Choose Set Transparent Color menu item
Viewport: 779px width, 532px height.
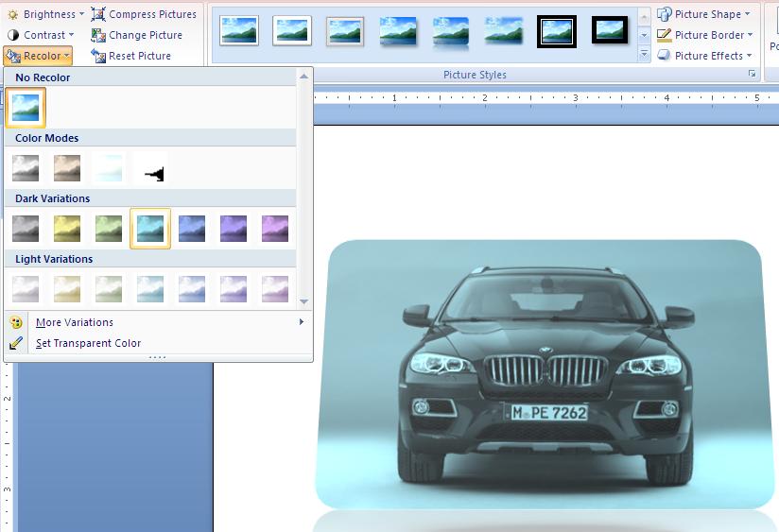pos(88,343)
